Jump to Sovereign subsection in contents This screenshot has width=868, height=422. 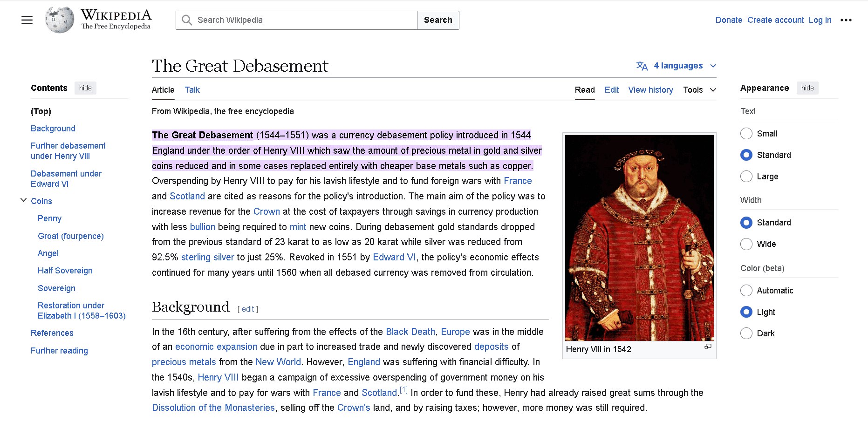point(56,288)
